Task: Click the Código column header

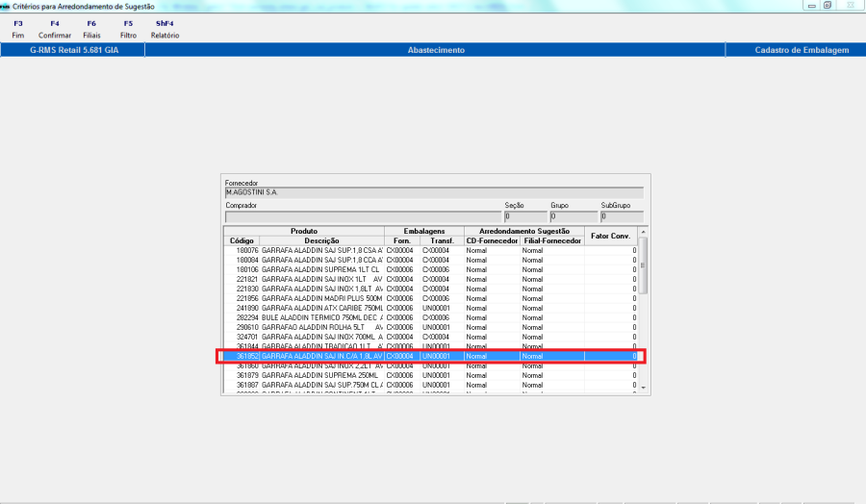Action: coord(242,240)
